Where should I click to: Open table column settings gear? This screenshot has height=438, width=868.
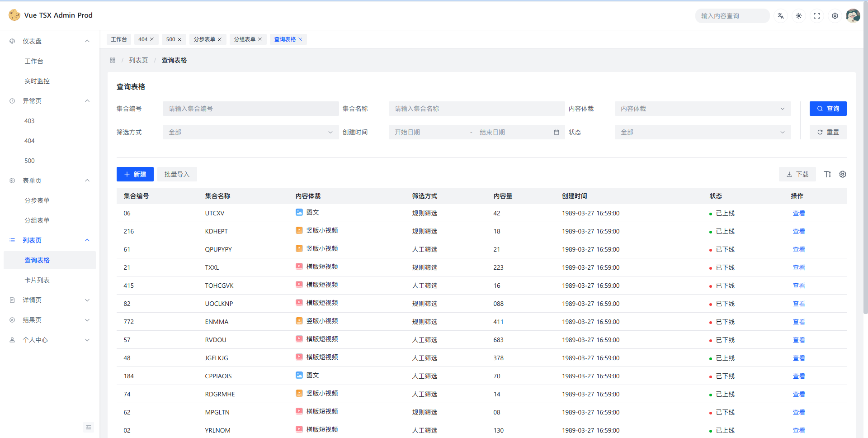[843, 174]
